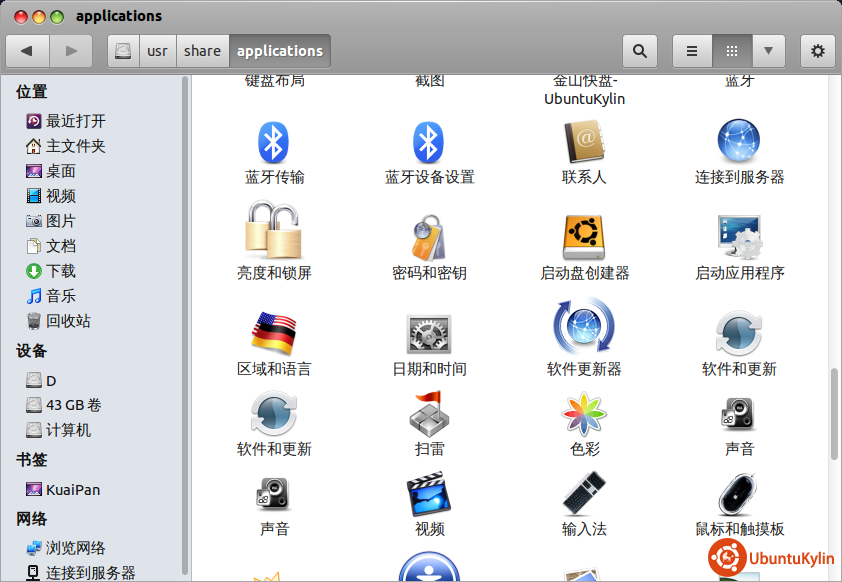Click the search button in toolbar
Screen dimensions: 842x582
[x=640, y=51]
